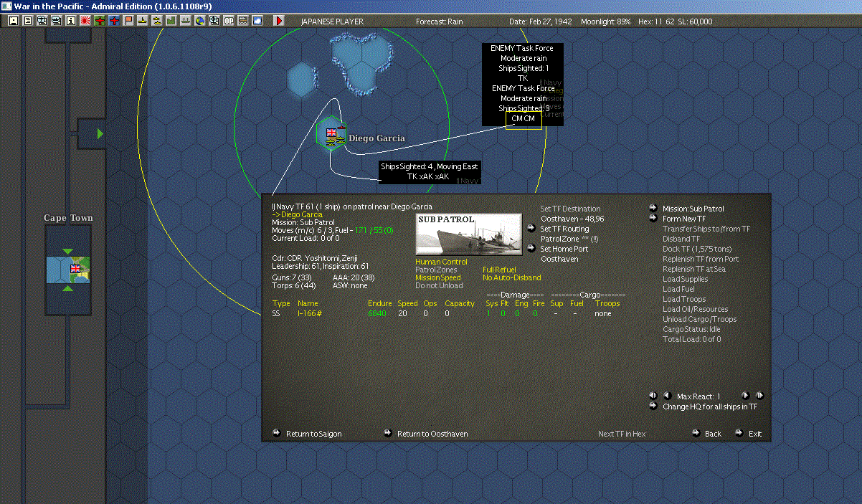862x504 pixels.
Task: Click Set TF Destination
Action: point(570,209)
